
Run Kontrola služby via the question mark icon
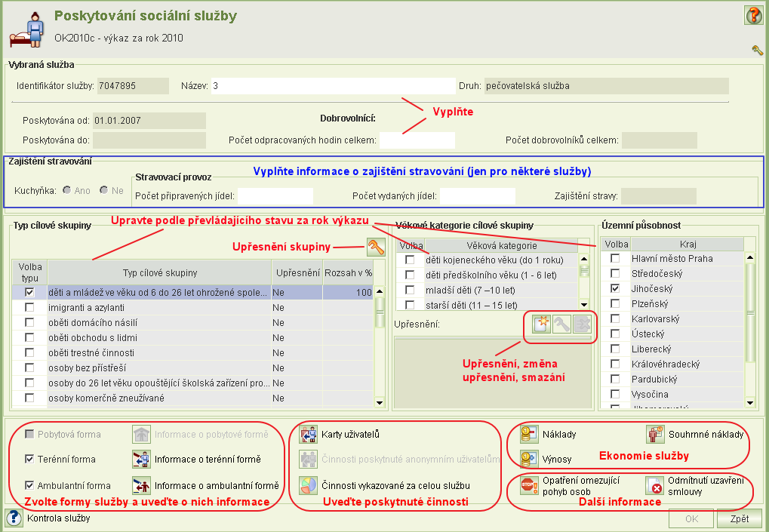tap(14, 518)
